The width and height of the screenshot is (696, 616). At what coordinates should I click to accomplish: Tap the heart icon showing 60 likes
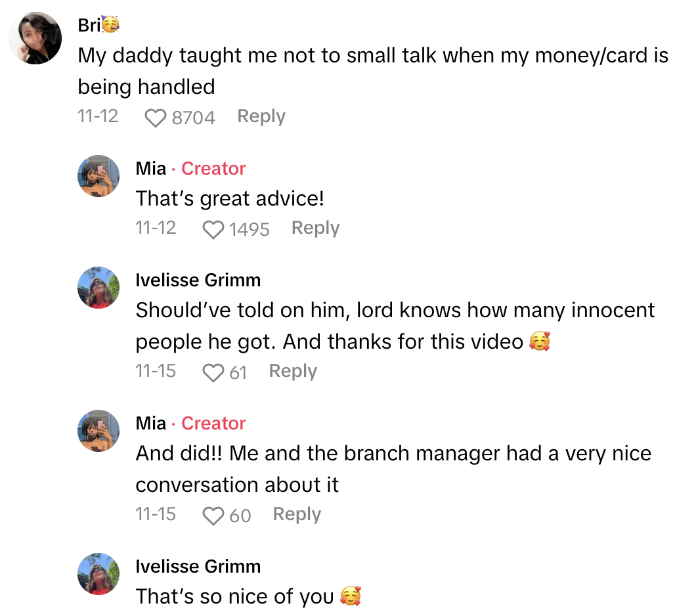pos(213,514)
